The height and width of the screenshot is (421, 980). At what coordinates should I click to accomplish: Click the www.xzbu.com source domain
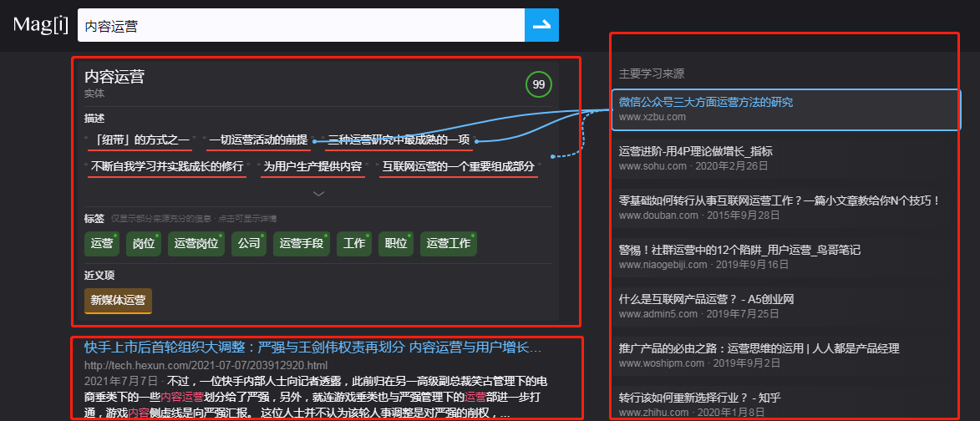[652, 117]
